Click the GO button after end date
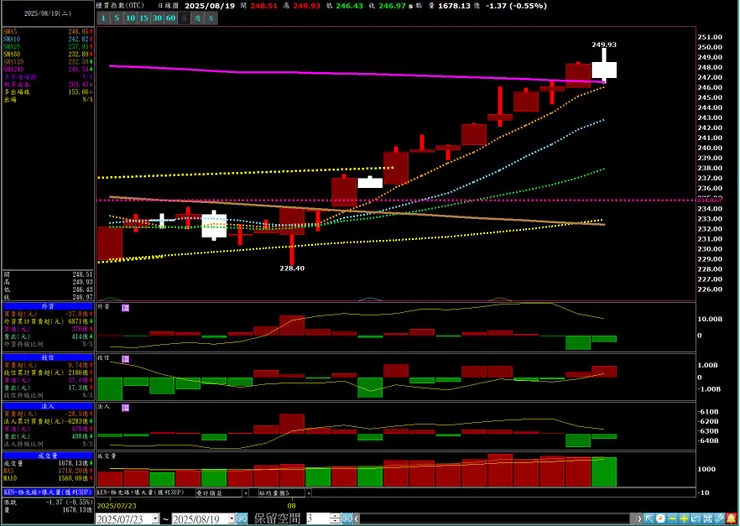The width and height of the screenshot is (740, 526). (242, 519)
